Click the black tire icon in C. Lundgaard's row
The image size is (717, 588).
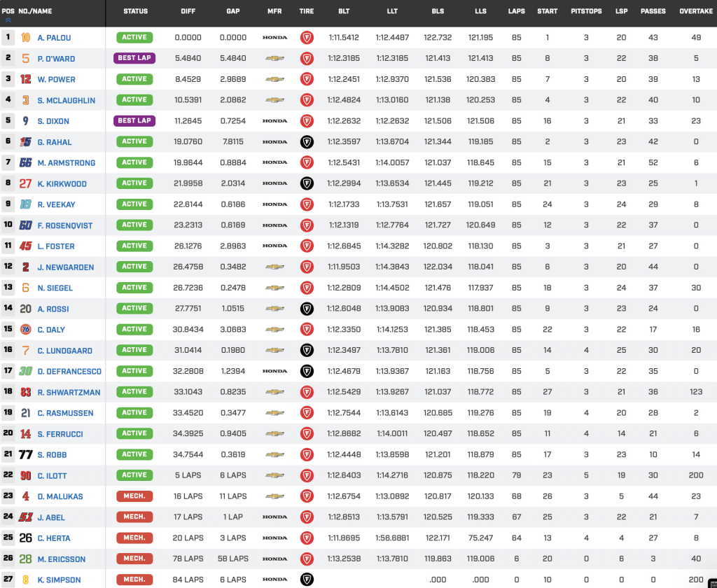(x=307, y=350)
